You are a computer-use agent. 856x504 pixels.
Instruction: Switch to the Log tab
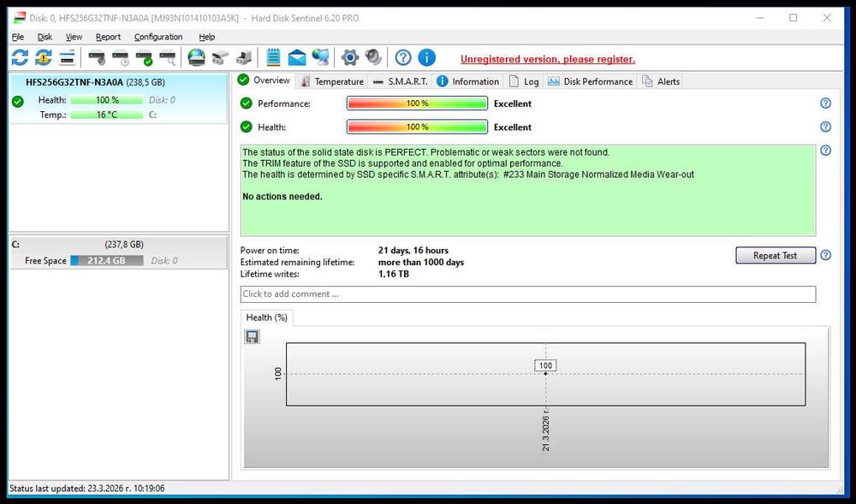[x=524, y=81]
